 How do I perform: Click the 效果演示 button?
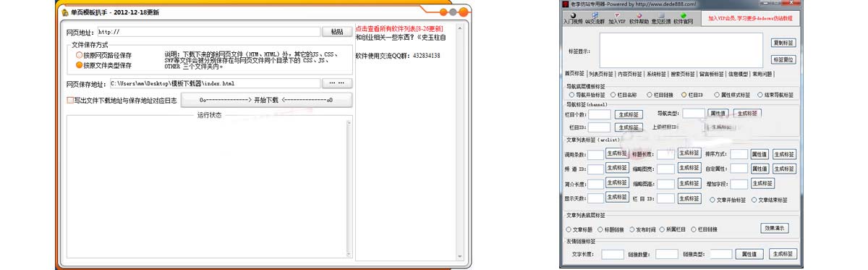point(774,228)
